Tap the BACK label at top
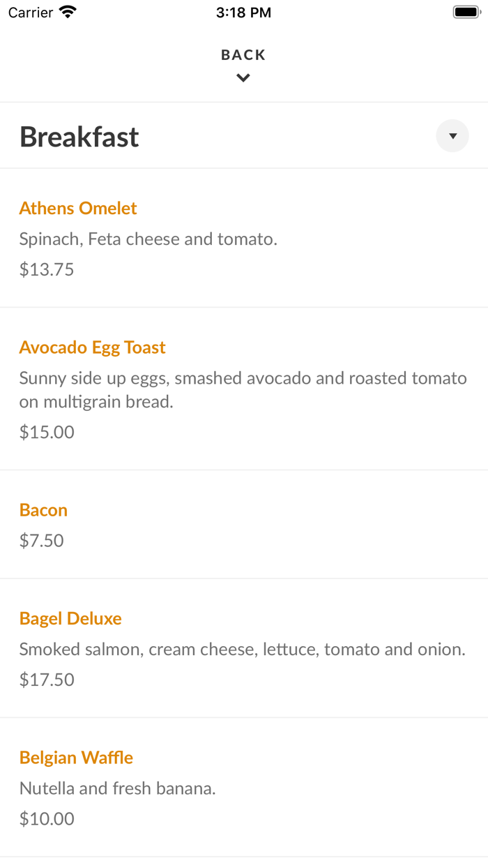Viewport: 488px width, 868px height. [x=243, y=55]
